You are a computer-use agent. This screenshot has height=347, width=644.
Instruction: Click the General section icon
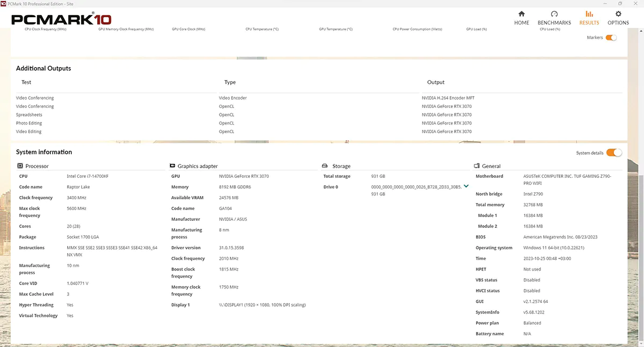pos(477,166)
